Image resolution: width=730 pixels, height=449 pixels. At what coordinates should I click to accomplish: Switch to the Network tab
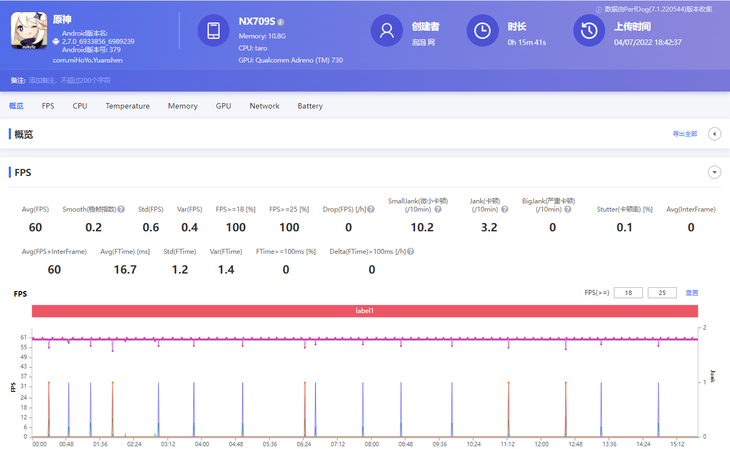[x=264, y=106]
